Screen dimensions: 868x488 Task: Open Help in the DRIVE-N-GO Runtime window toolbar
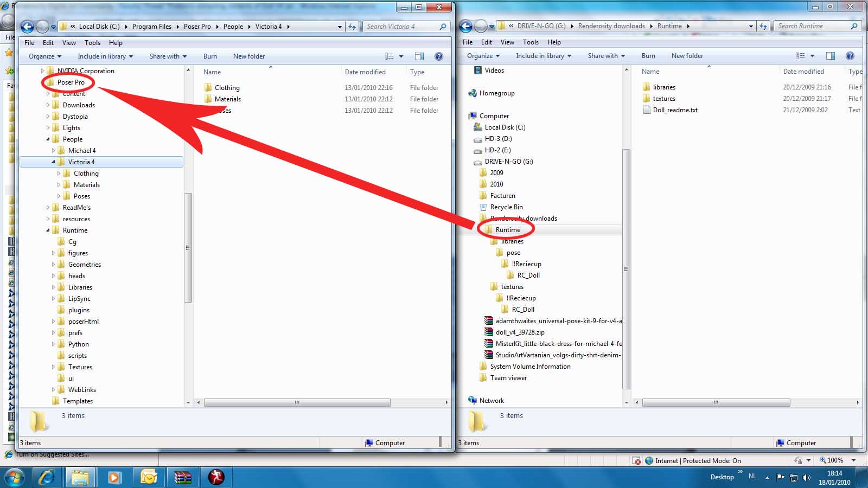(850, 56)
